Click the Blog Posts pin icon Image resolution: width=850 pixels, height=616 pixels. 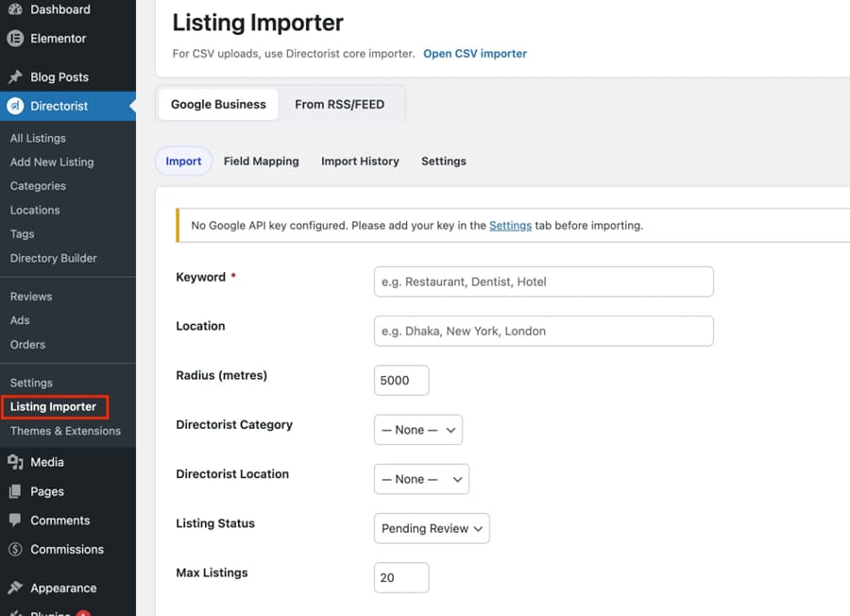click(15, 77)
